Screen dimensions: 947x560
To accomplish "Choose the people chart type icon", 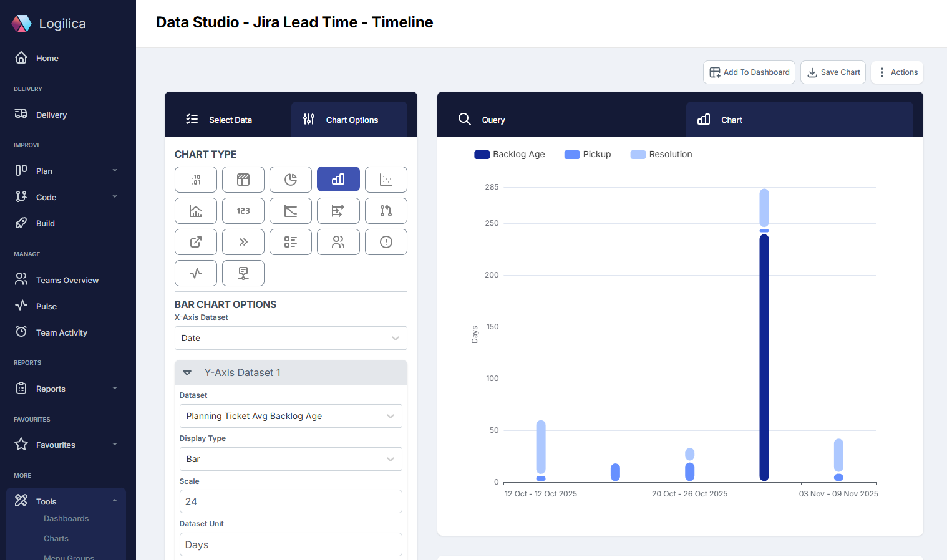I will [x=338, y=242].
